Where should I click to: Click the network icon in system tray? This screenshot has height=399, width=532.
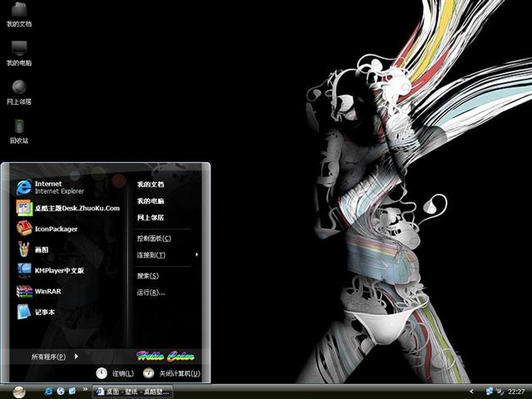click(489, 392)
